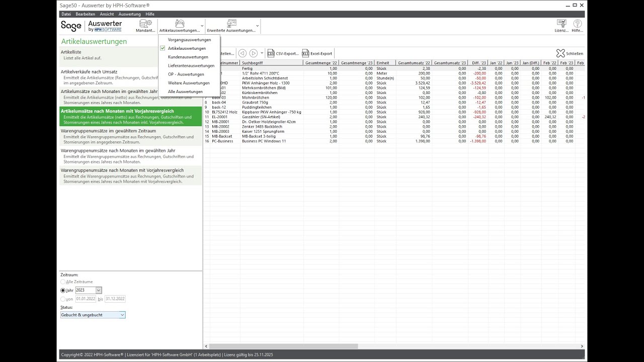The image size is (644, 362).
Task: Open the Datei menu
Action: click(x=66, y=14)
